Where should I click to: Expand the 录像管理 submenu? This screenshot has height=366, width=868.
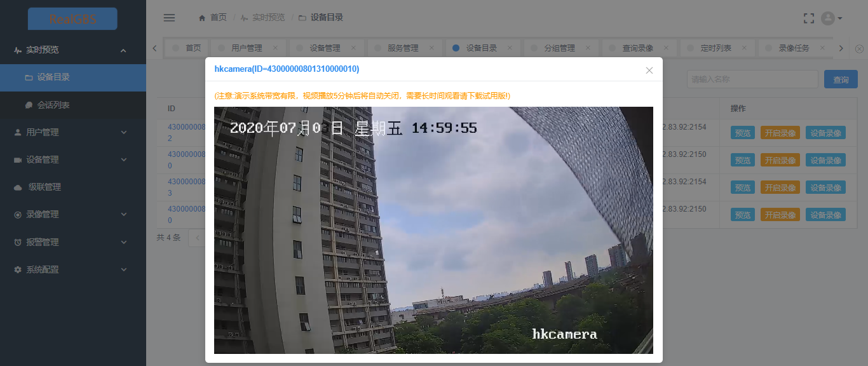point(124,214)
